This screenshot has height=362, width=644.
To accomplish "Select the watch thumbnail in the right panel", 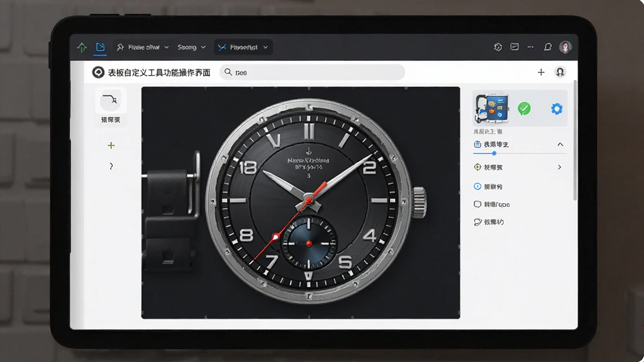I will (x=492, y=108).
